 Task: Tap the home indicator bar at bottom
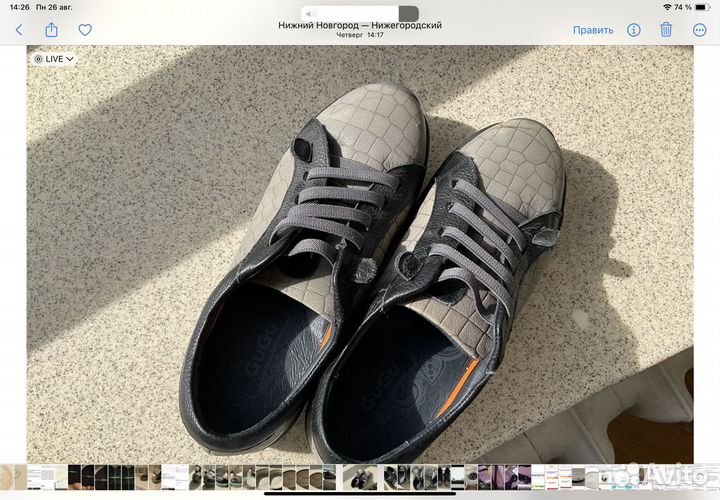360,493
